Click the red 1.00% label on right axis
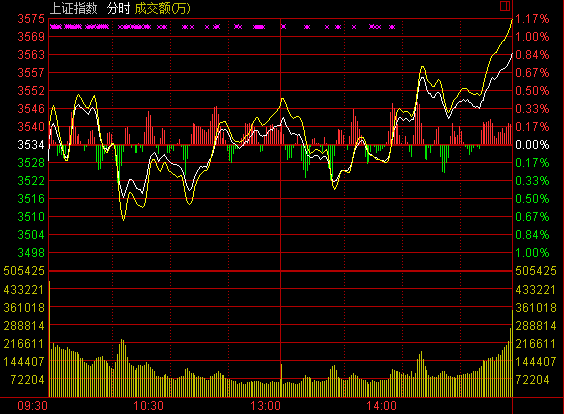This screenshot has height=414, width=564. click(532, 37)
